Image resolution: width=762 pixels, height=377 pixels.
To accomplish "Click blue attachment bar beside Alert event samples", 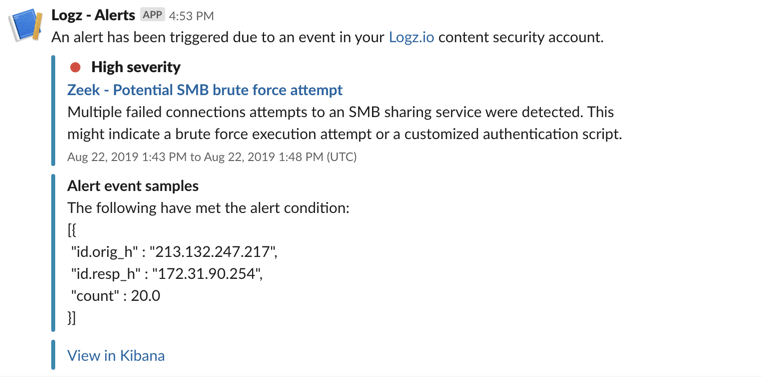I will pos(53,253).
